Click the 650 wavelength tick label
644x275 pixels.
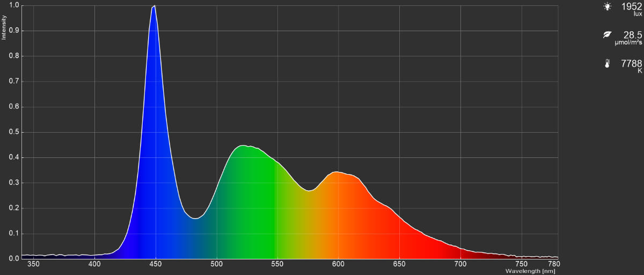[x=399, y=264]
